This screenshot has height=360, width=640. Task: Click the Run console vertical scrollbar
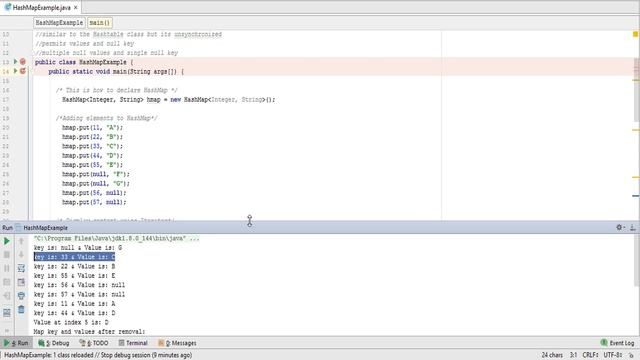[637, 261]
